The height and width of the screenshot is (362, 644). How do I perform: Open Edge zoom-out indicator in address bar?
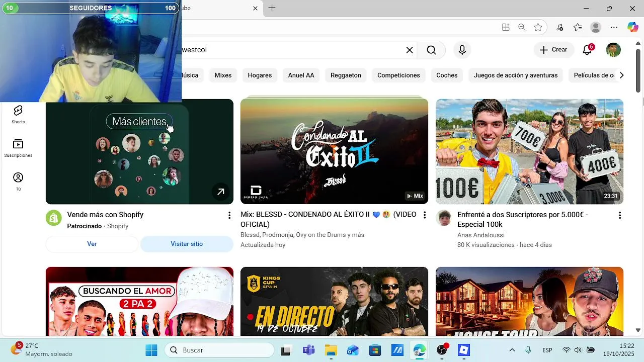click(x=522, y=27)
